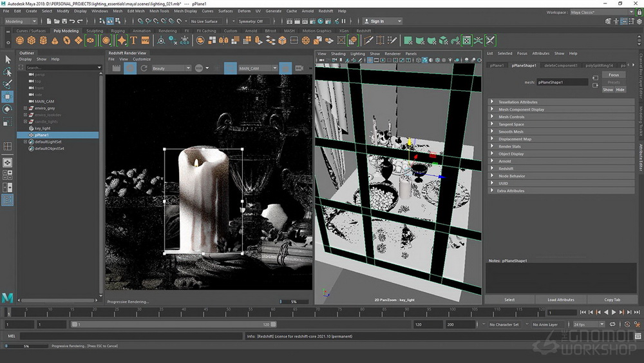Click the time slider range bar

pos(173,324)
